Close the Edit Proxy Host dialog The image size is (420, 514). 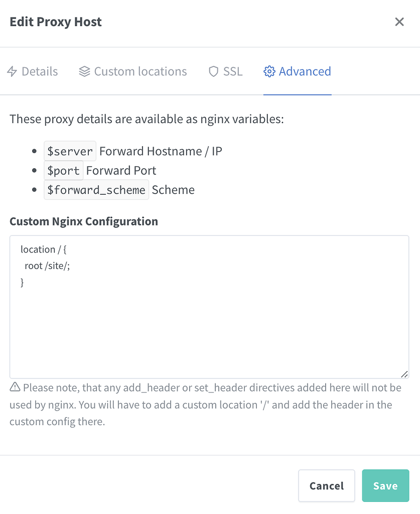coord(399,22)
